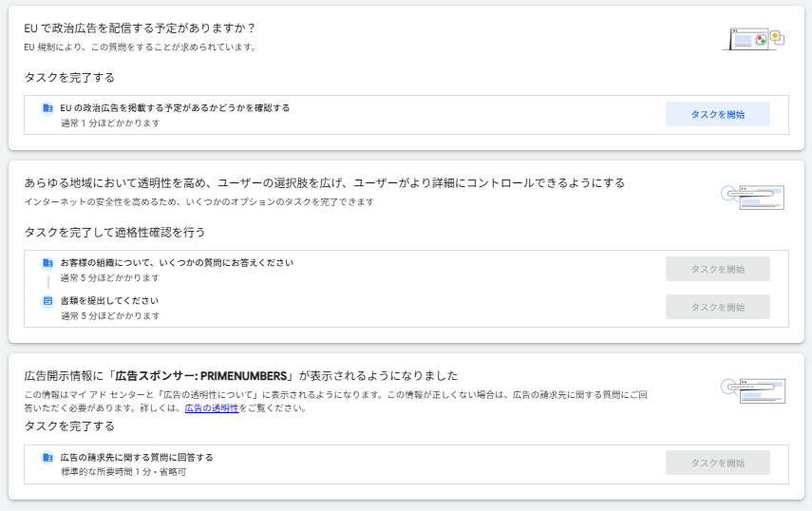Click the icon beside EU の政治広告 task

pyautogui.click(x=47, y=108)
